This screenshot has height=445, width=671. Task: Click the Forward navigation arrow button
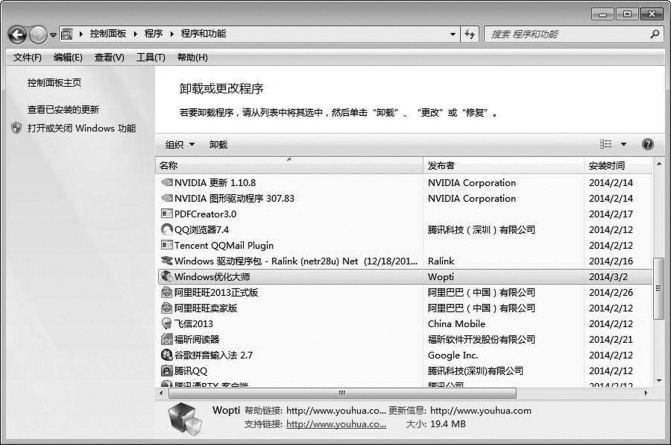38,35
